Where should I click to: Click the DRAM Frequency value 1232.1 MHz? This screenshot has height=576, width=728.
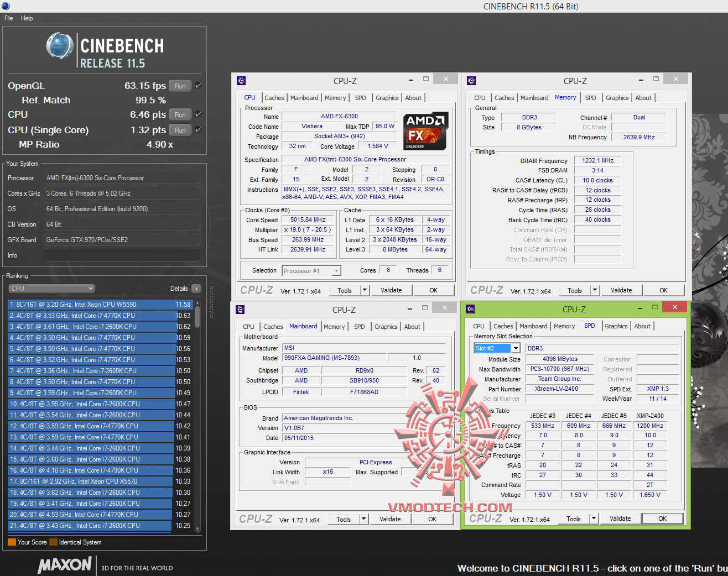tap(597, 161)
